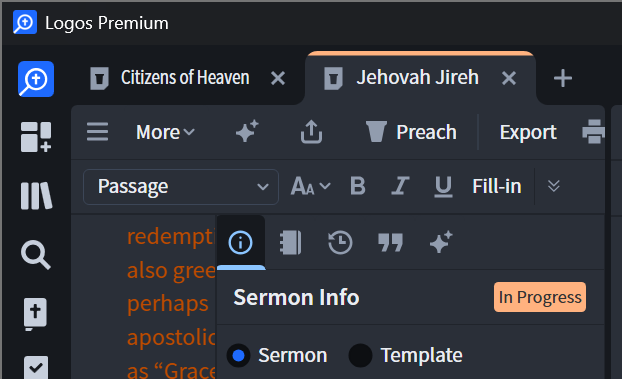
Task: Open the notebook panel icon
Action: 291,242
